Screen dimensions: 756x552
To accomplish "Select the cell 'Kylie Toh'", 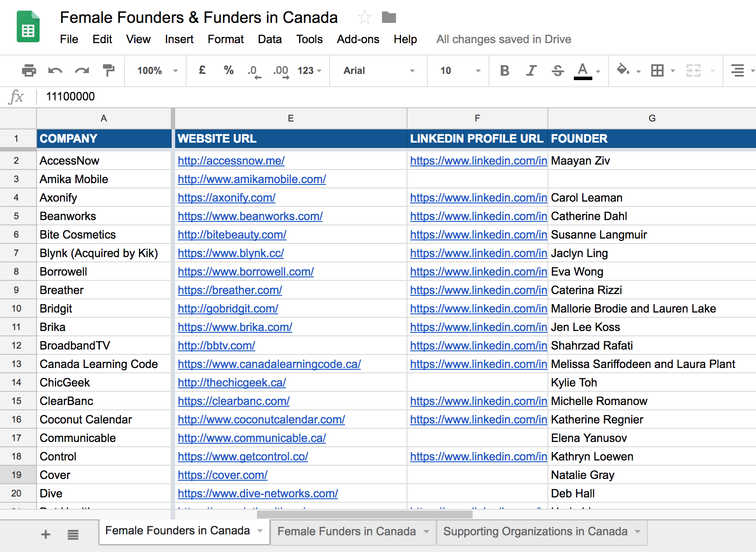I will pyautogui.click(x=652, y=383).
